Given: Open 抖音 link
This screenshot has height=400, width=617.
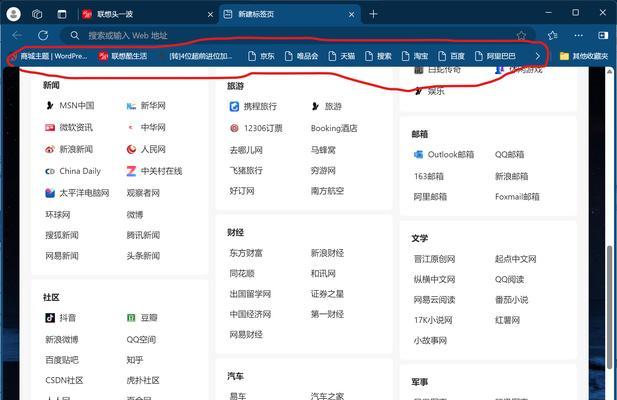Looking at the screenshot, I should (x=61, y=317).
